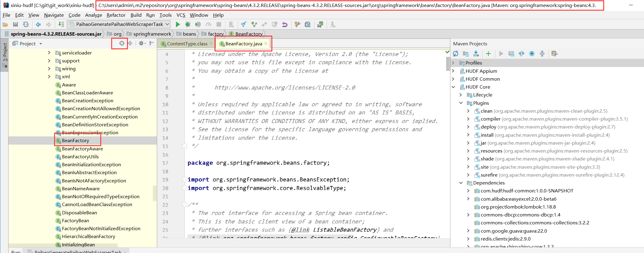Start the Debug bug icon
The width and height of the screenshot is (644, 253).
pyautogui.click(x=188, y=24)
